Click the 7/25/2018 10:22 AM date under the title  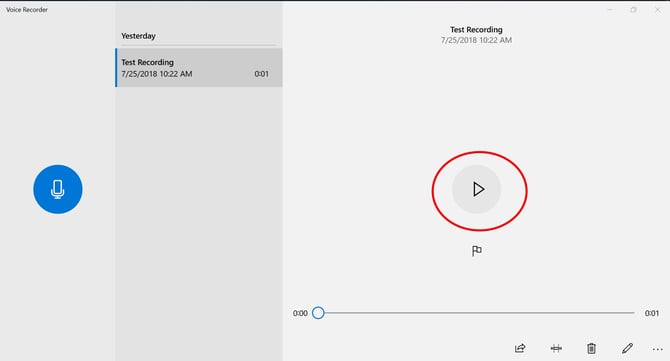point(476,40)
